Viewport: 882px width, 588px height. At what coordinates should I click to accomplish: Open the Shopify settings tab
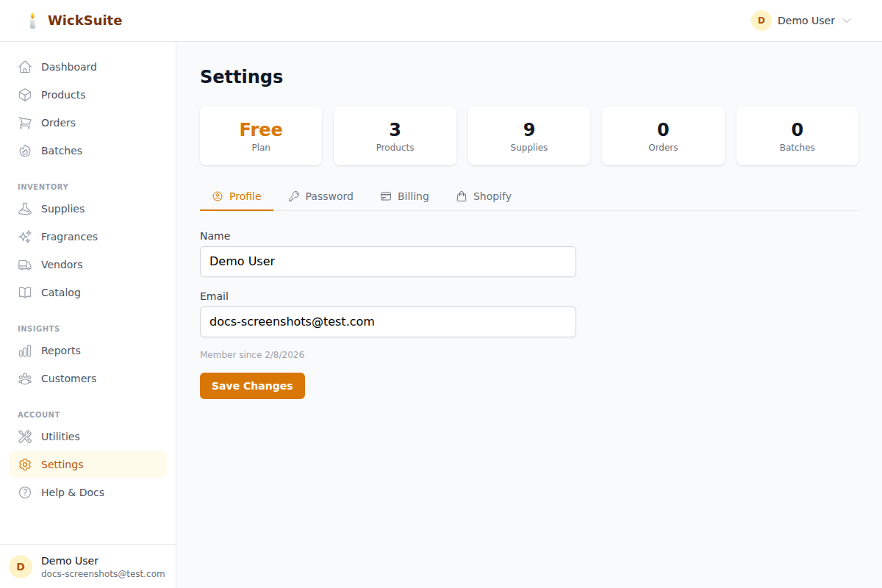[x=484, y=196]
